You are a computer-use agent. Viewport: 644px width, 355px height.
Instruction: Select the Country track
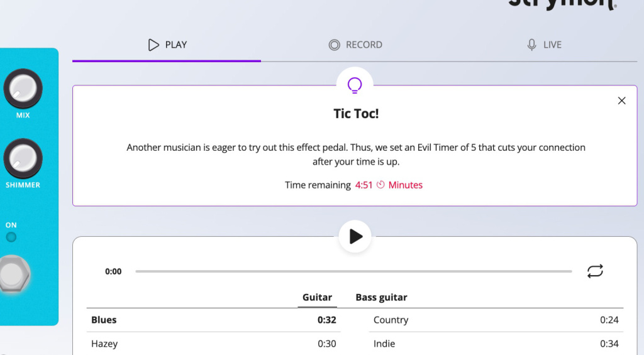click(496, 320)
